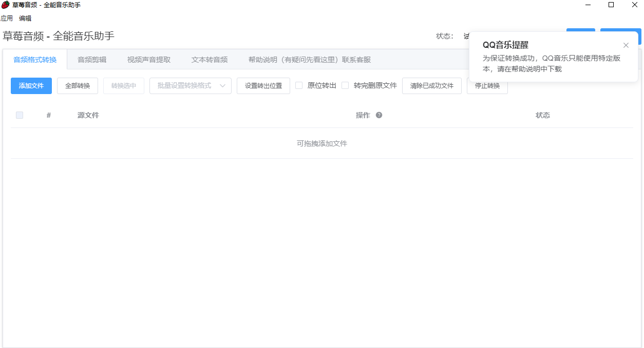Switch to the 音频剪辑 tab

pyautogui.click(x=92, y=60)
